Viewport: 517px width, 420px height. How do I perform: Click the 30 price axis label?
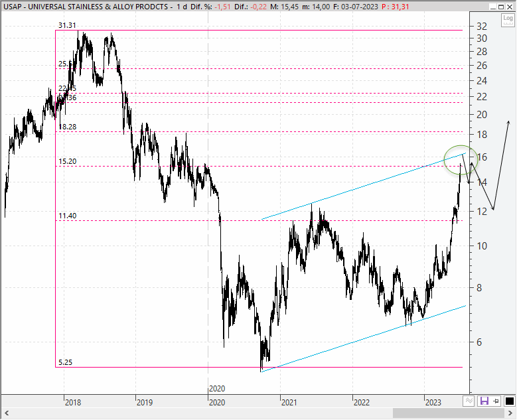coord(482,38)
